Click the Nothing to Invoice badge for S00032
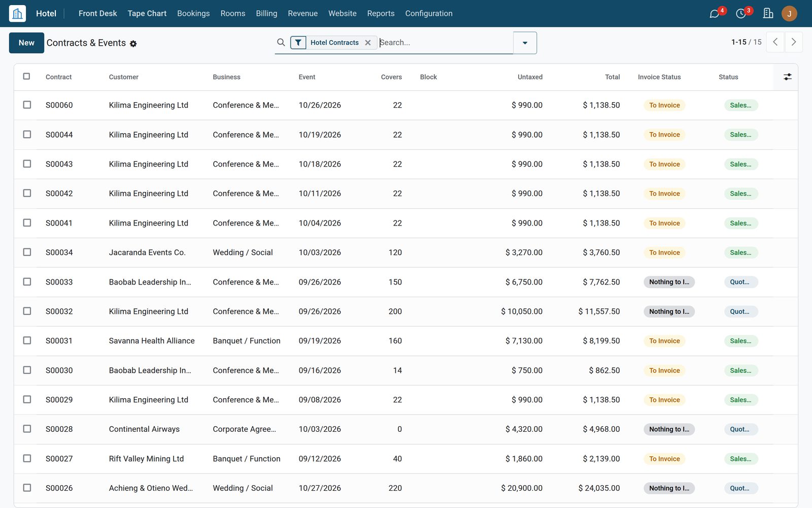The image size is (812, 508). [669, 311]
